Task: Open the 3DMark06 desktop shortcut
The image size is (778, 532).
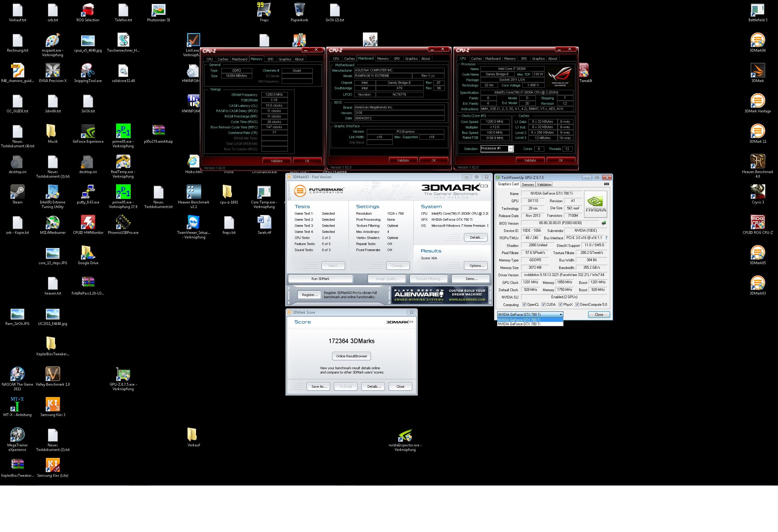Action: point(758,43)
